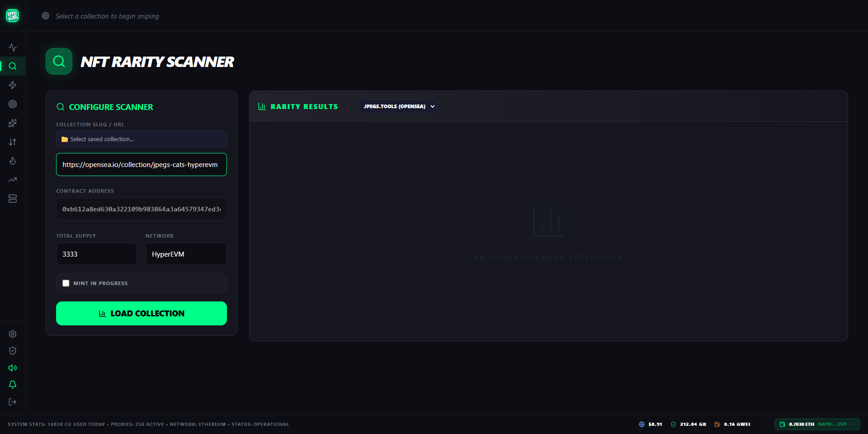Open the flame sidebar icon

click(x=13, y=161)
